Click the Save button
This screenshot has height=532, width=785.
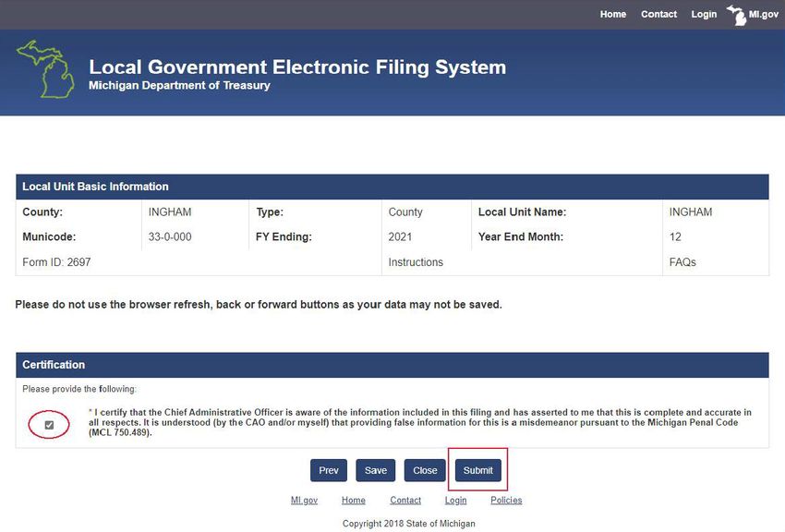376,470
